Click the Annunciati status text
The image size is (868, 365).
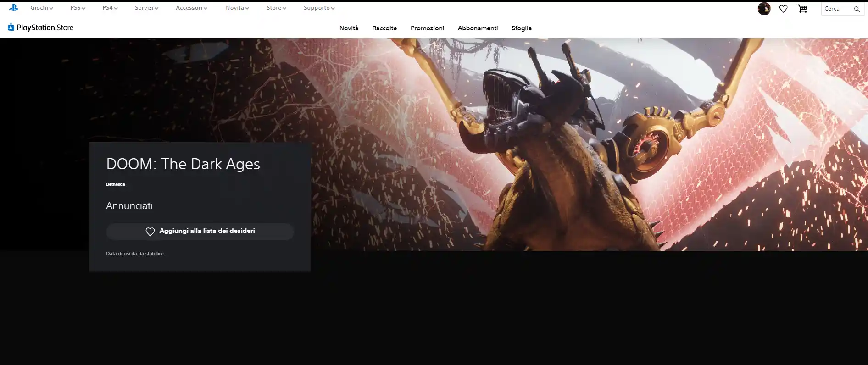129,206
